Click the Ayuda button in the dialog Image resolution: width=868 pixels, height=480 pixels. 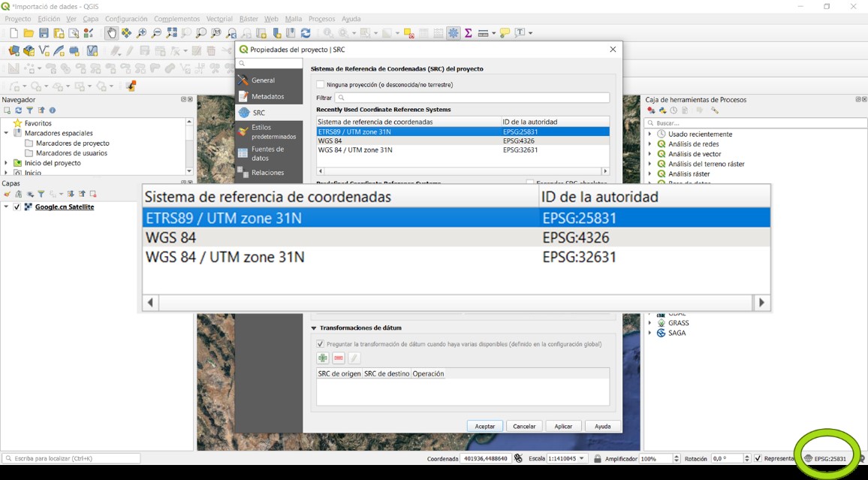click(x=603, y=427)
